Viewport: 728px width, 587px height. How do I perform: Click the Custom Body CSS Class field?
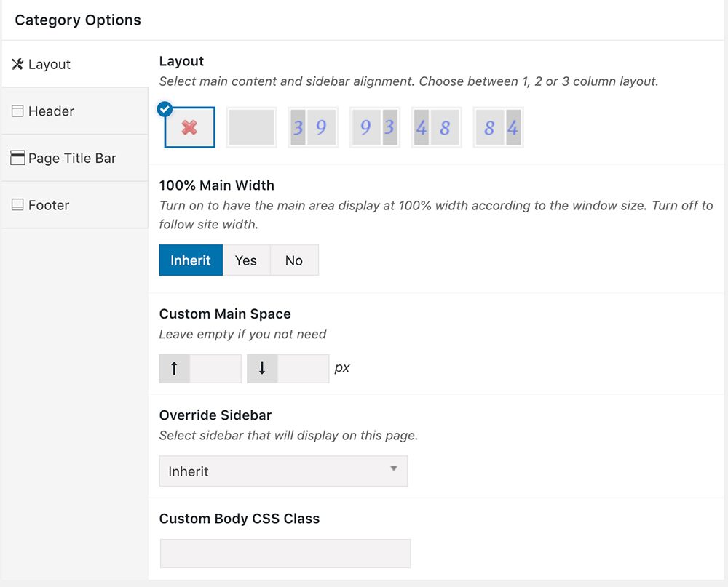pyautogui.click(x=285, y=554)
